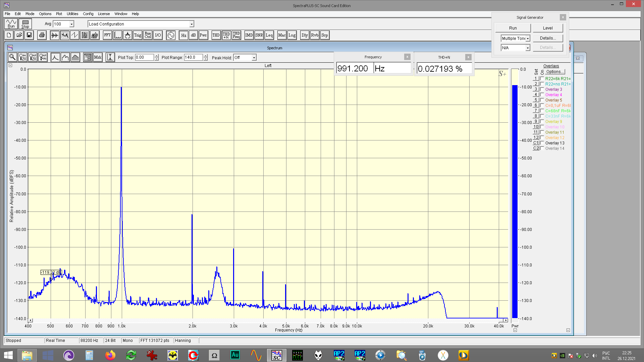
Task: Open the Mode menu
Action: (30, 14)
